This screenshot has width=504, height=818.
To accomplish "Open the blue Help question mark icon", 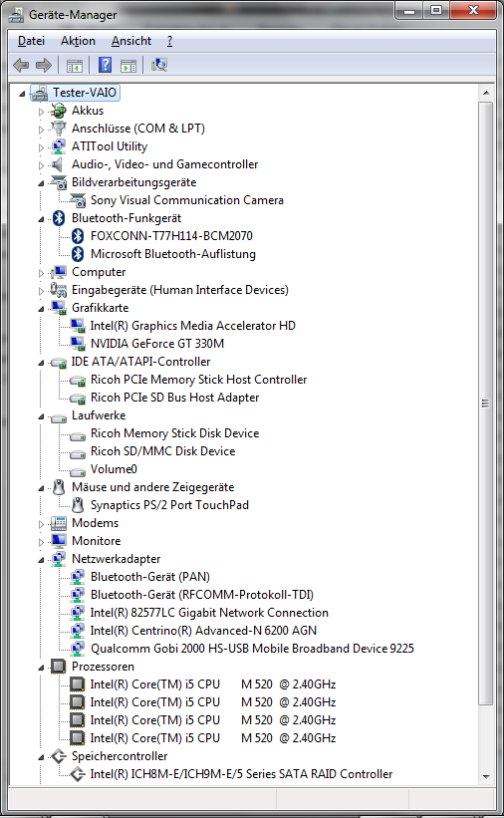I will 105,65.
